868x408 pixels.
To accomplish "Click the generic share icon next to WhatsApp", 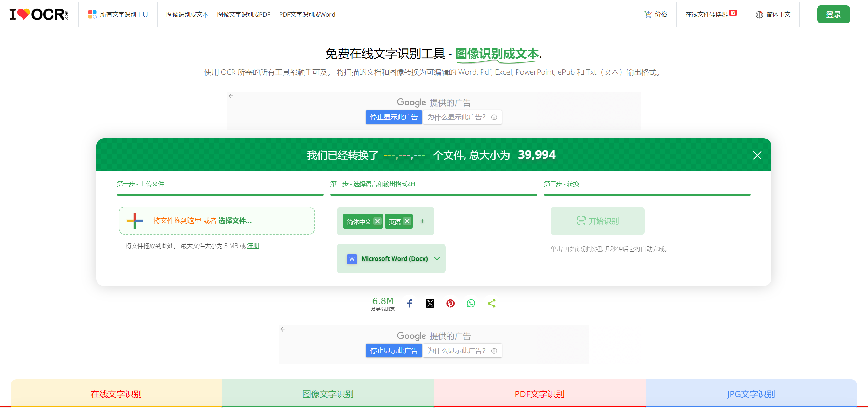I will coord(491,303).
